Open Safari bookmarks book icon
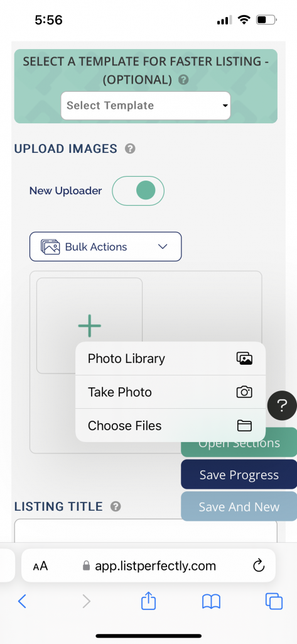Screen dimensions: 297x644 point(211,602)
